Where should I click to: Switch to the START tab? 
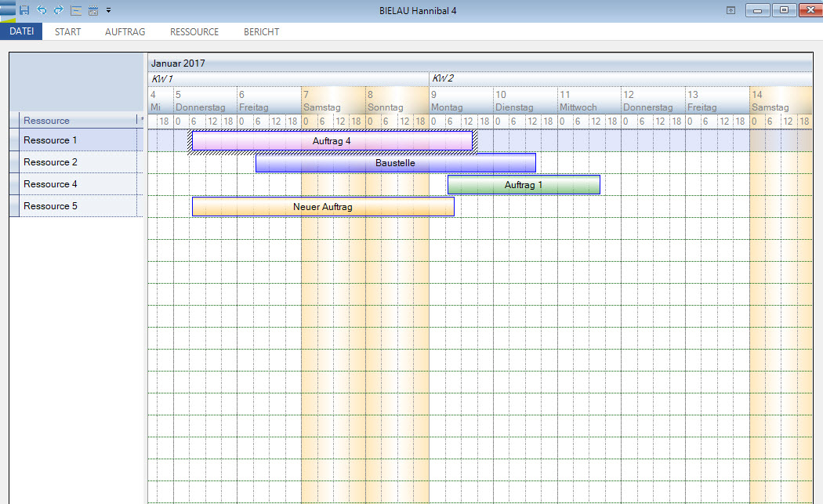[x=68, y=32]
